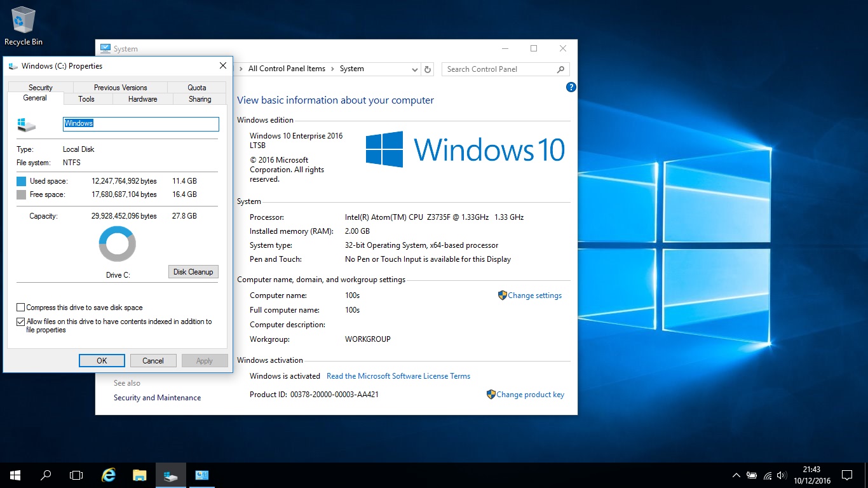The height and width of the screenshot is (488, 868).
Task: Click Cancel in drive Properties
Action: pyautogui.click(x=153, y=361)
